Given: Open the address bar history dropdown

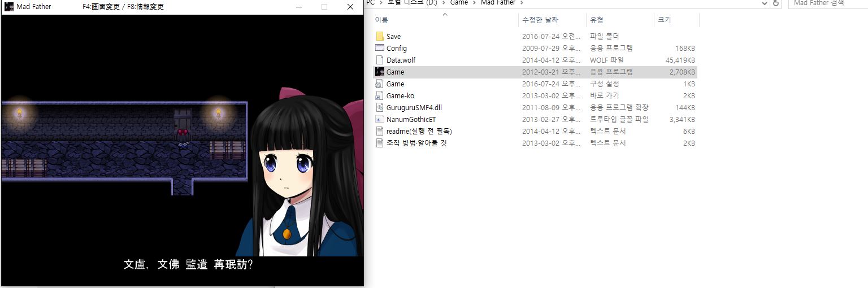Looking at the screenshot, I should (764, 3).
